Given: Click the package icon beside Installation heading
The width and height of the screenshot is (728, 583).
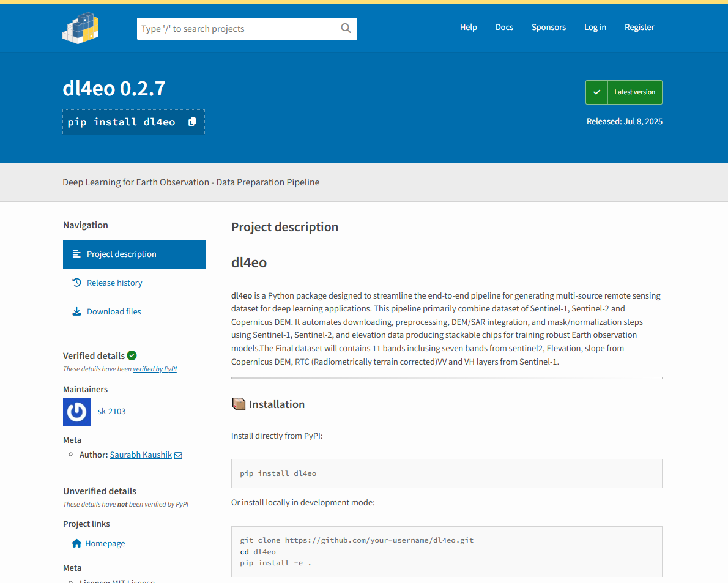Looking at the screenshot, I should 238,404.
